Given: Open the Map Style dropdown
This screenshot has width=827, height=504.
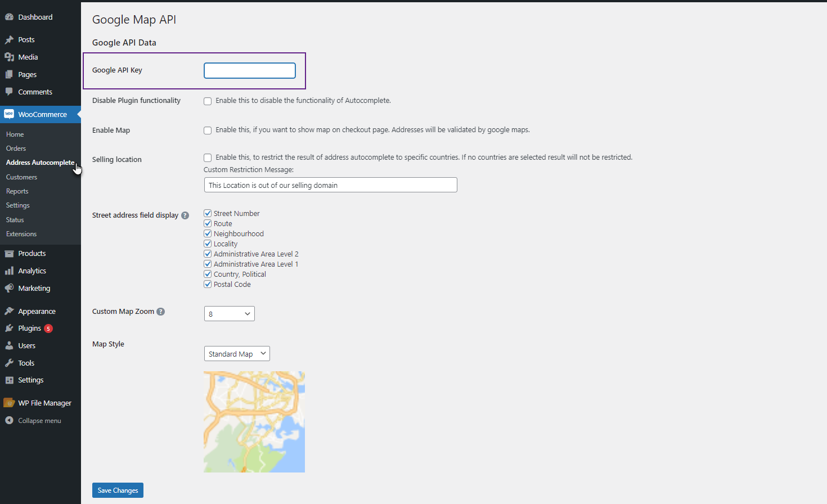Looking at the screenshot, I should 236,353.
